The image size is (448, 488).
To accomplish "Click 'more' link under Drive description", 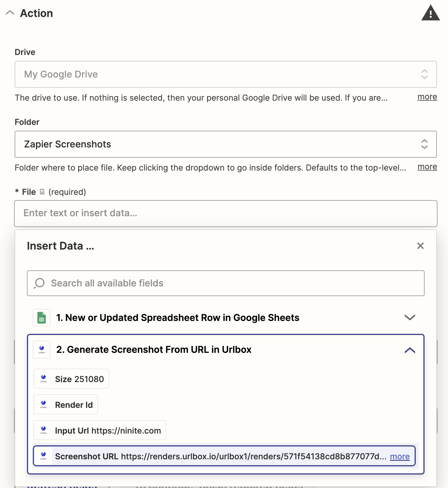I will coord(427,97).
